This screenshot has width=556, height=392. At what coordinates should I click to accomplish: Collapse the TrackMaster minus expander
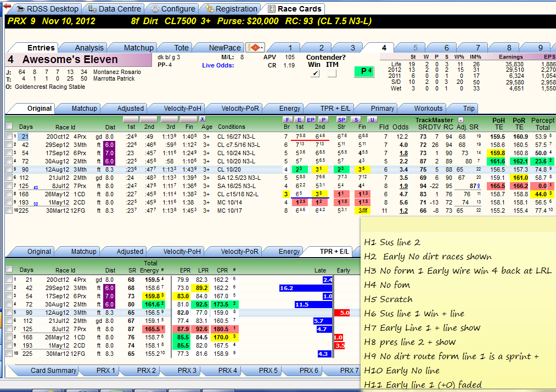[460, 120]
